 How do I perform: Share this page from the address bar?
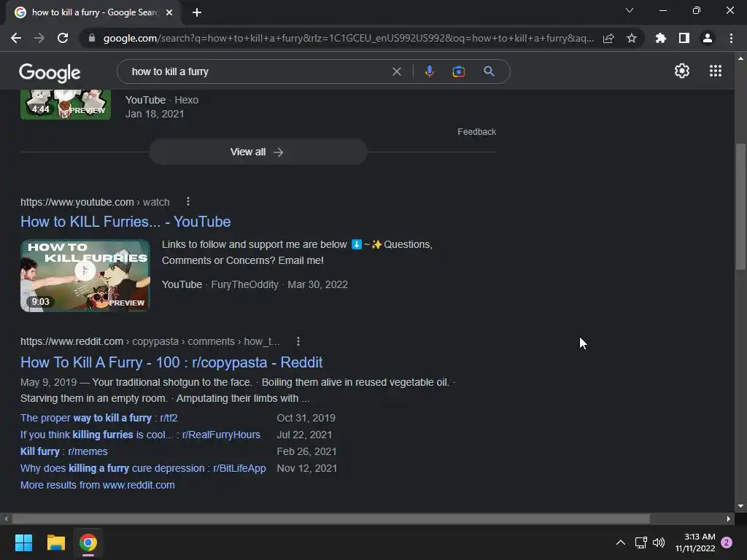tap(608, 38)
